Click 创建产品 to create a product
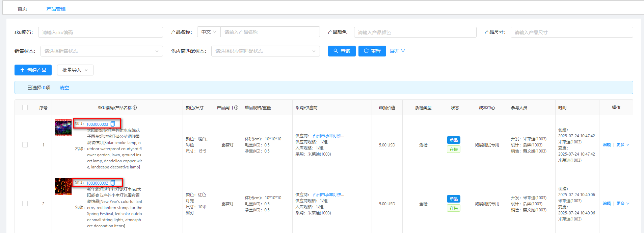This screenshot has width=644, height=233. coord(33,70)
